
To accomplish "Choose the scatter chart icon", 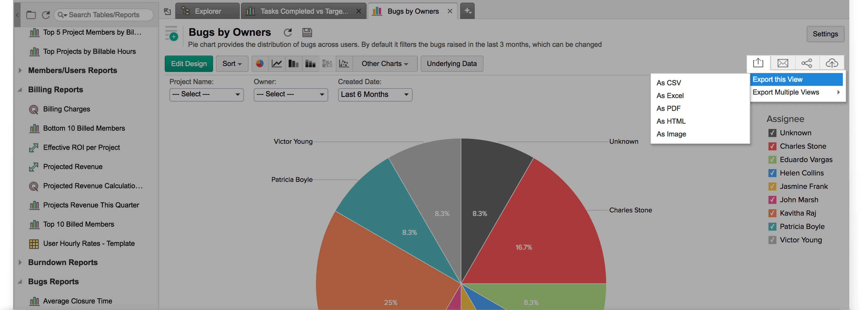I will pos(344,64).
